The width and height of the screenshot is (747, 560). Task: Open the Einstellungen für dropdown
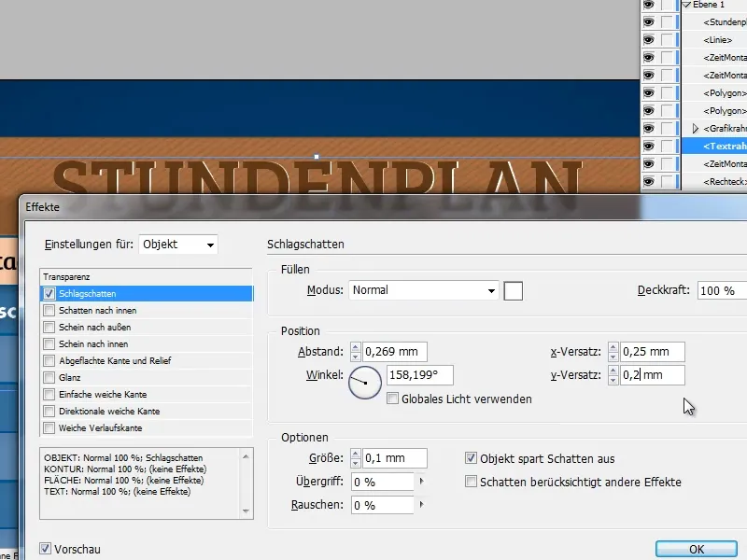(x=178, y=245)
